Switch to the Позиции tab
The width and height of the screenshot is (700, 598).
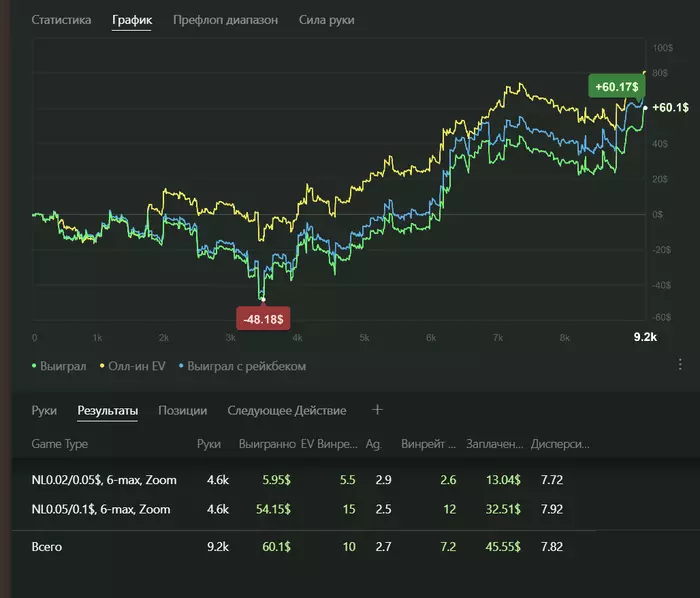[x=183, y=411]
